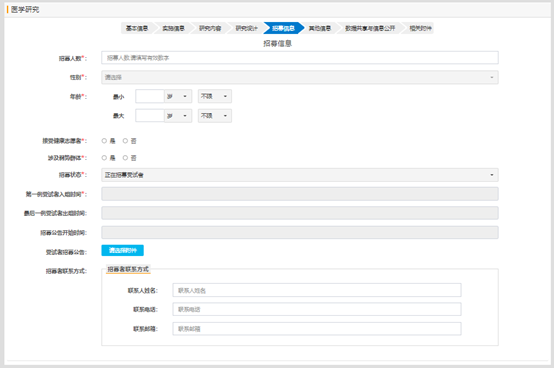Click the 招募人数 input field
This screenshot has width=554, height=368.
coord(300,58)
